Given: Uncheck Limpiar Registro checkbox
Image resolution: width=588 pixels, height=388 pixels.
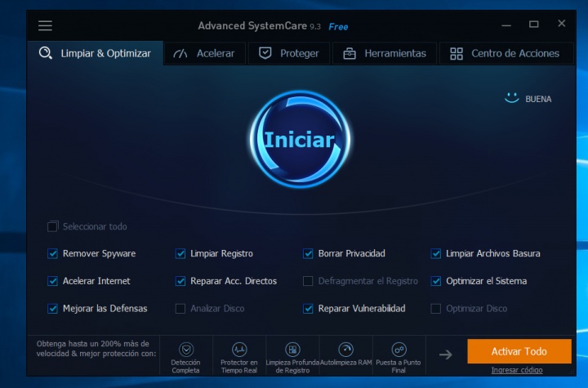Looking at the screenshot, I should [180, 254].
